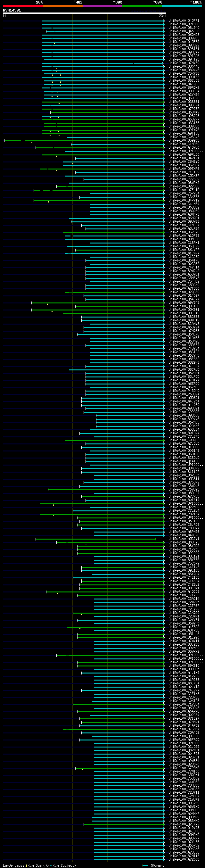The image size is (205, 868).
Task: Click the purple 60% identity color segment
Action: tap(102, 6)
